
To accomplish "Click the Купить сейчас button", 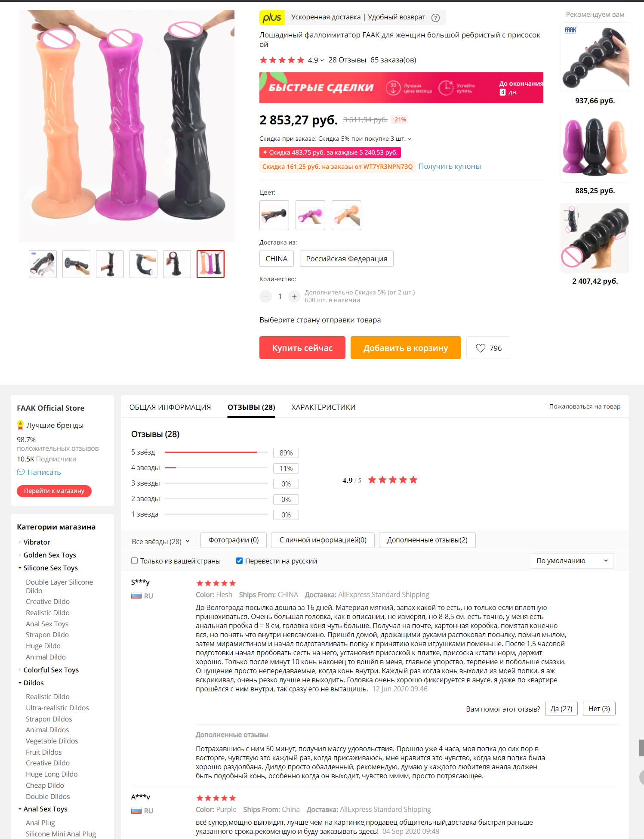I will click(x=302, y=347).
